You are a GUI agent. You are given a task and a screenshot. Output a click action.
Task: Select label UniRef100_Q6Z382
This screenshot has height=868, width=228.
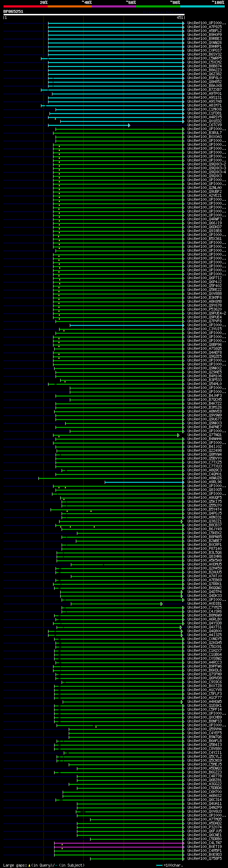click(x=204, y=74)
